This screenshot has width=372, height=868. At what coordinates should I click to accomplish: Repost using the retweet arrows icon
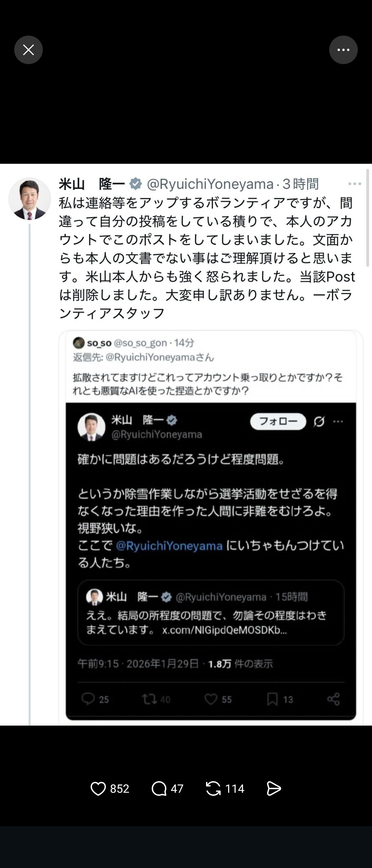tap(213, 789)
